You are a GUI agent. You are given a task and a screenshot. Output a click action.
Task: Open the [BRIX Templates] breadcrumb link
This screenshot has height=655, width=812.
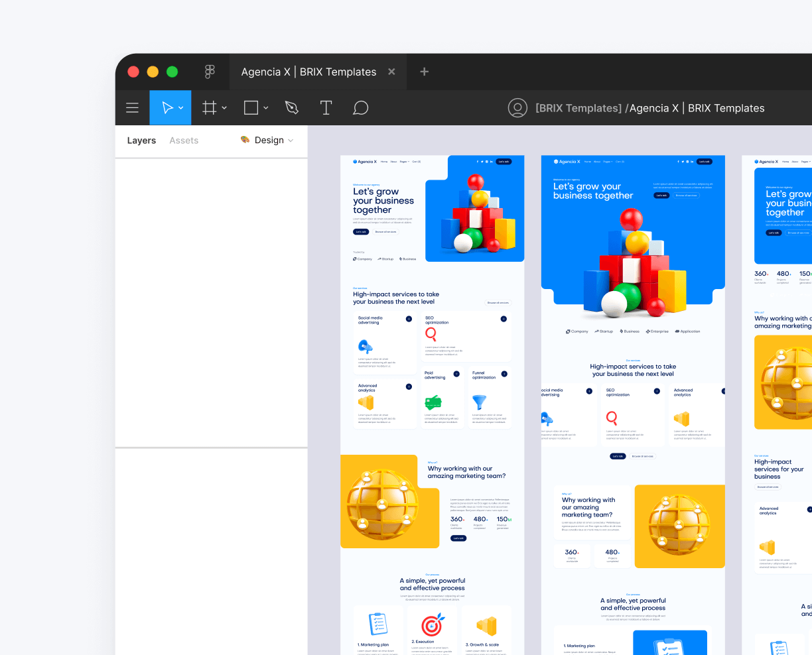point(578,107)
